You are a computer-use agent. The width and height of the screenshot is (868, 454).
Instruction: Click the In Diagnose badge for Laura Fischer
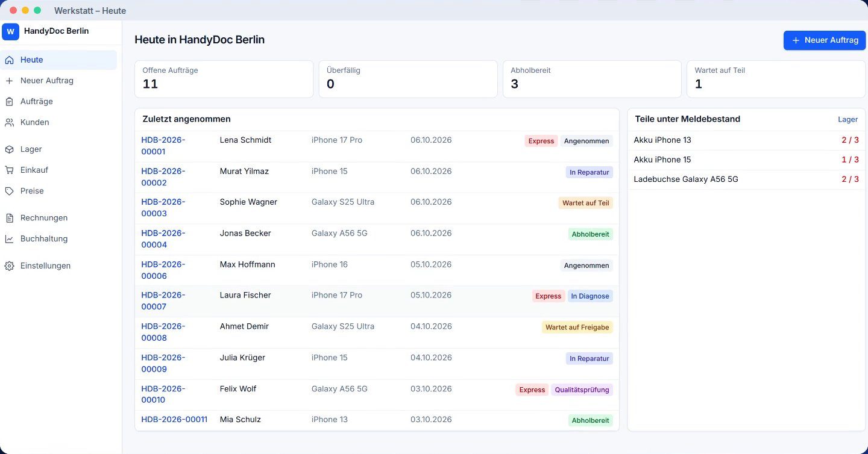point(590,296)
